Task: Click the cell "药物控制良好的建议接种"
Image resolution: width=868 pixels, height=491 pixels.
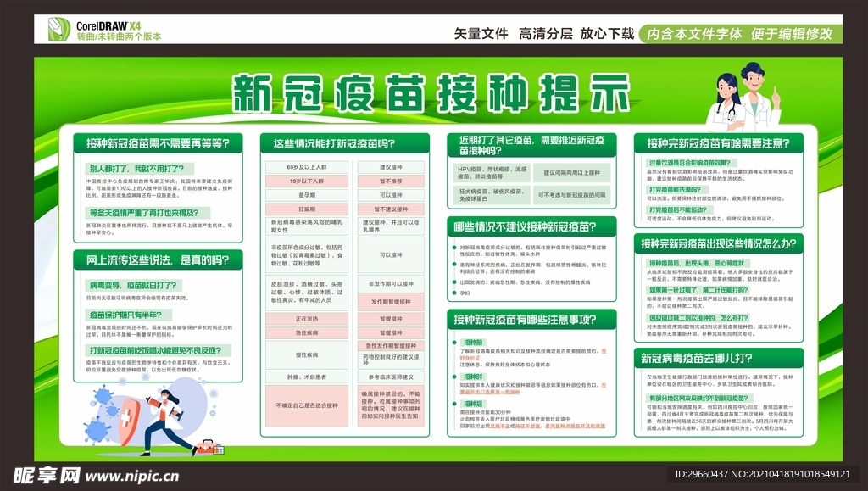Action: point(391,360)
